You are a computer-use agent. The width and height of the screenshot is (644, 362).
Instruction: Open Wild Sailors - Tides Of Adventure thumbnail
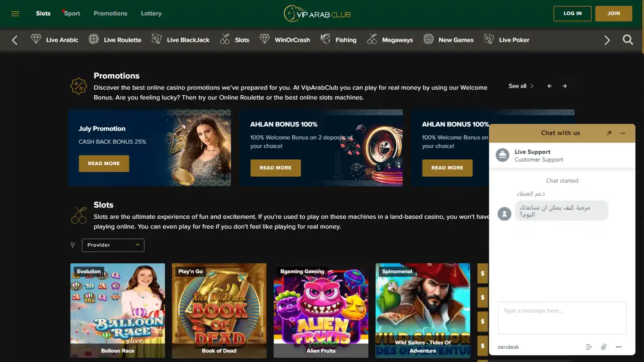pos(422,311)
